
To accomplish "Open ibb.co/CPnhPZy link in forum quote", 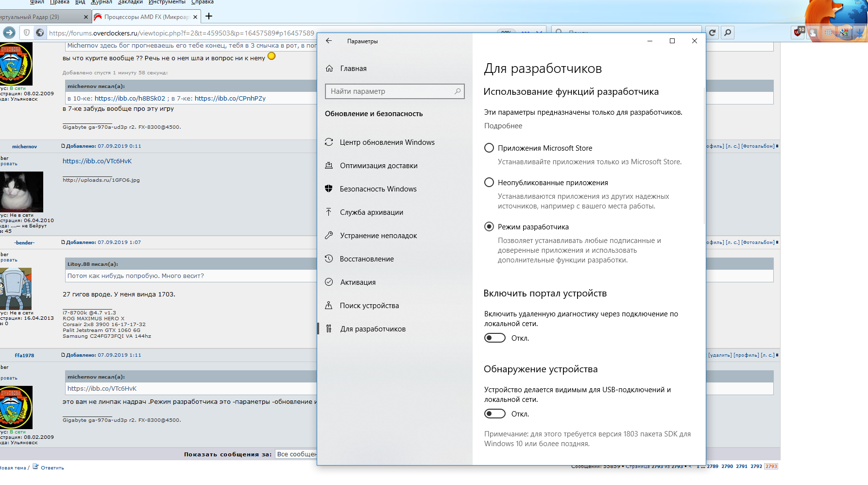I will (x=230, y=98).
